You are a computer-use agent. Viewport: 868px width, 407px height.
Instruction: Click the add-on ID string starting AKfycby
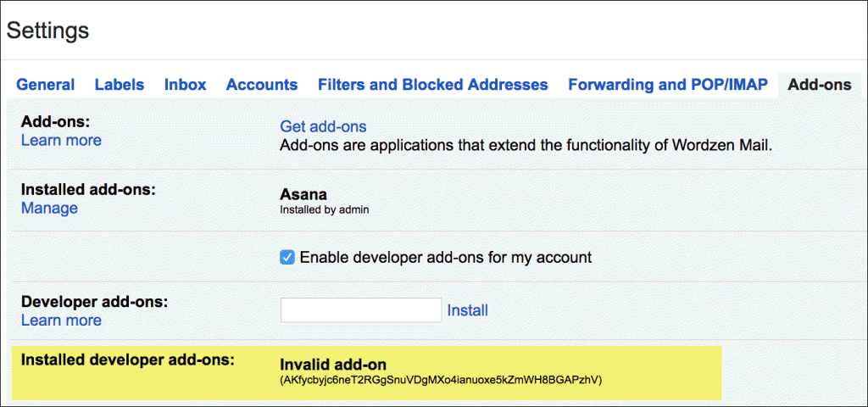441,380
